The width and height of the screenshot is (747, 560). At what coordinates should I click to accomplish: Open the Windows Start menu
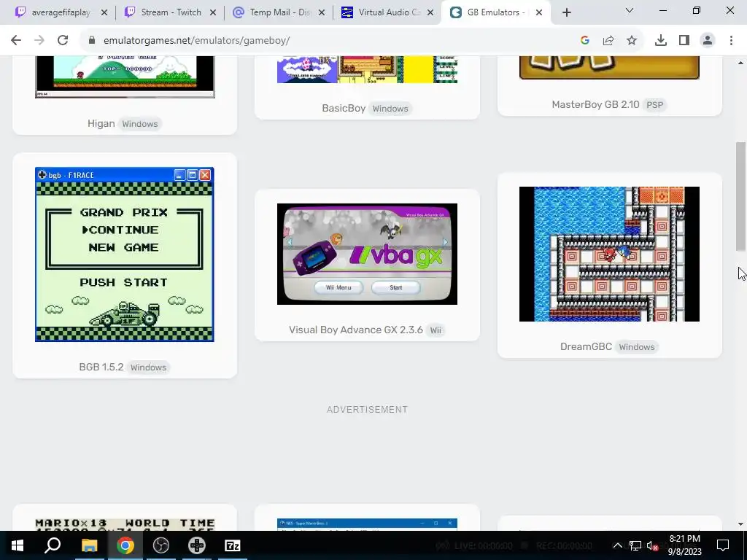pos(18,545)
